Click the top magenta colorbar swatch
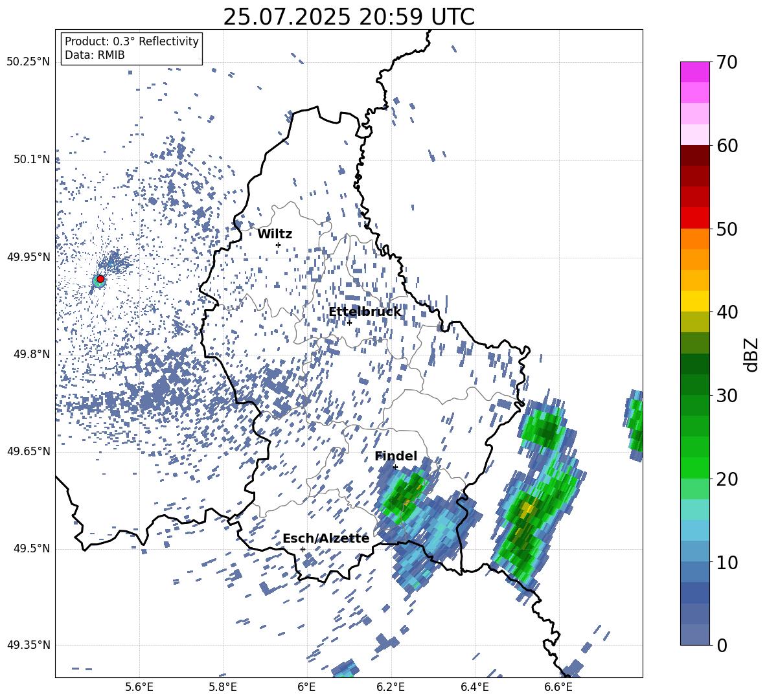767x700 pixels. click(694, 73)
